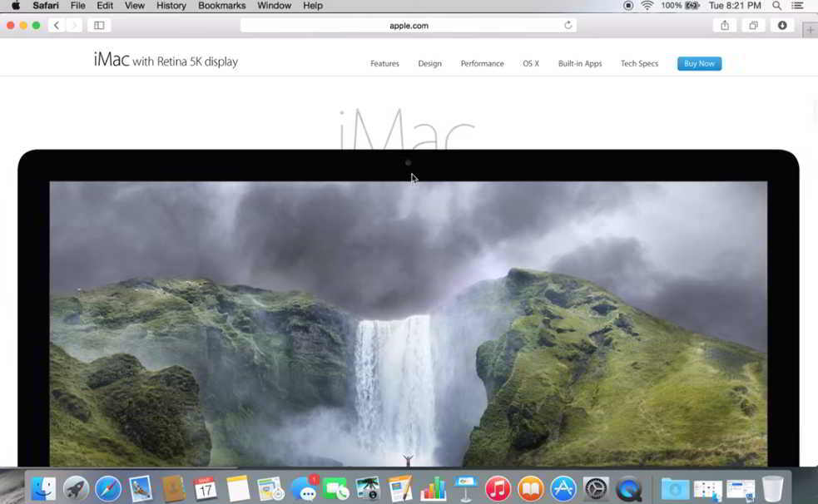The height and width of the screenshot is (504, 818).
Task: Go to the OS X section link
Action: point(531,63)
